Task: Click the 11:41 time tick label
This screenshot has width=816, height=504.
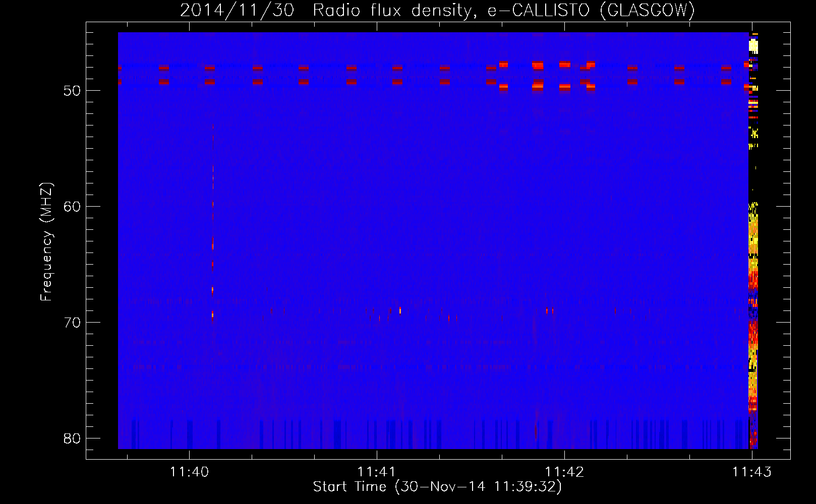Action: click(x=377, y=472)
